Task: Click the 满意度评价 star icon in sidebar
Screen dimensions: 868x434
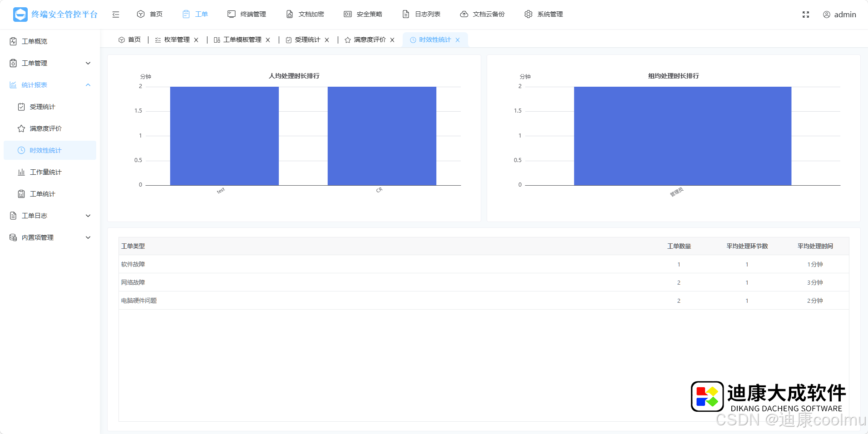Action: (x=21, y=128)
